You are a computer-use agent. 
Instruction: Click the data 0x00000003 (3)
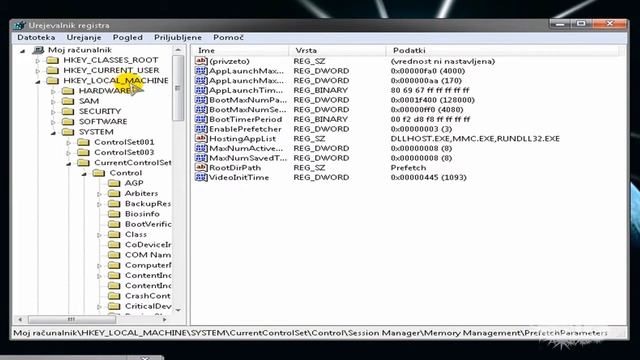pyautogui.click(x=421, y=129)
